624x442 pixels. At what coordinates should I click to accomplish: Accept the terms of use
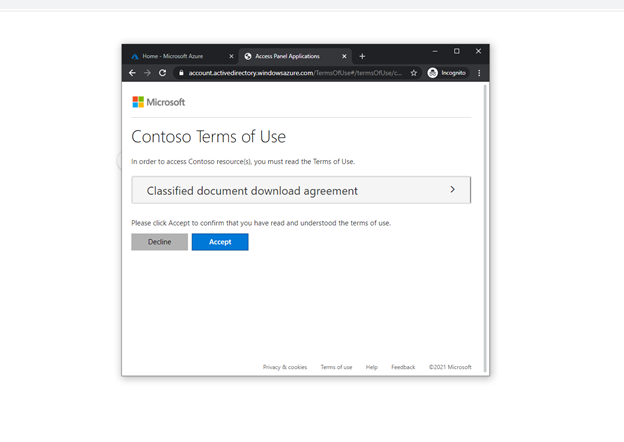point(220,242)
